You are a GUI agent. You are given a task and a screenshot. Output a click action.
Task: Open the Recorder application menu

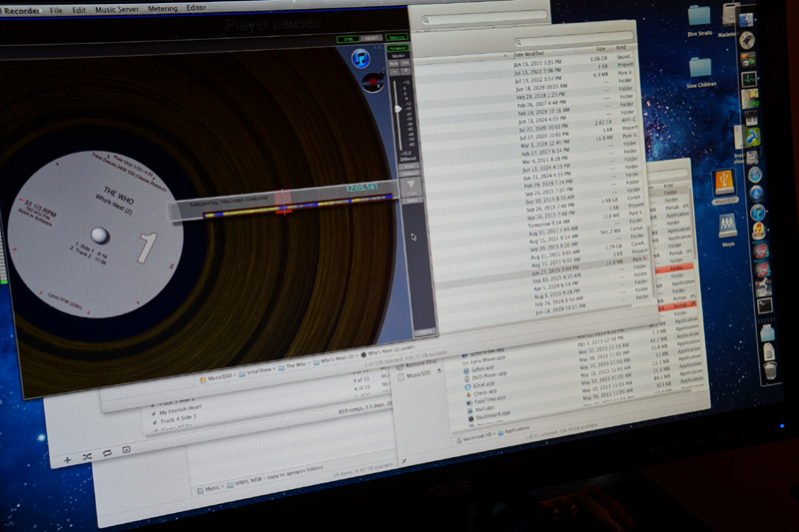21,10
